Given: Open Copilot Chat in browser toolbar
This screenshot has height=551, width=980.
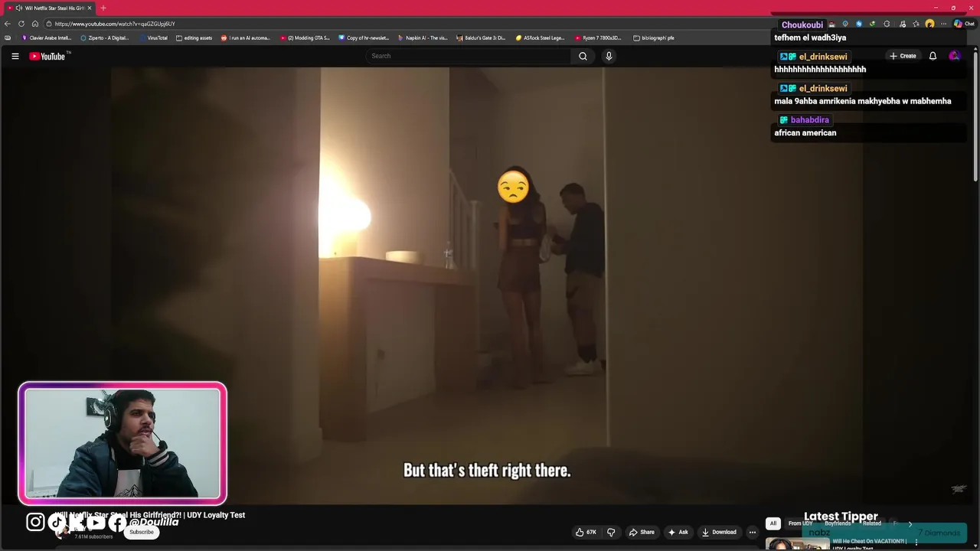Looking at the screenshot, I should tap(963, 24).
